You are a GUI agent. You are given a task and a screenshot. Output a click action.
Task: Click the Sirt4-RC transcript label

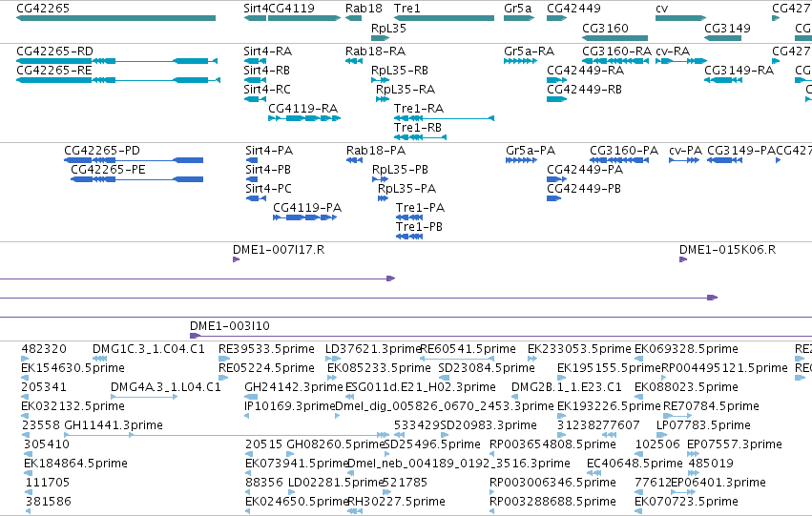click(267, 90)
